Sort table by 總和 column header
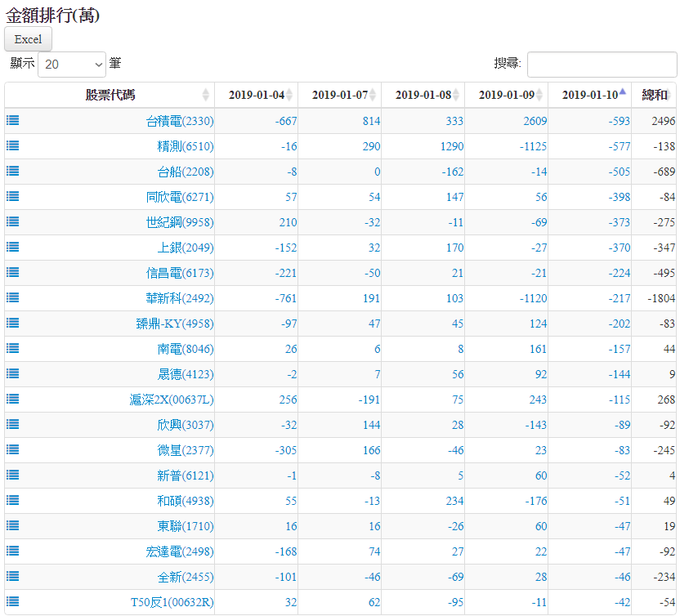This screenshot has height=616, width=680. pos(654,95)
